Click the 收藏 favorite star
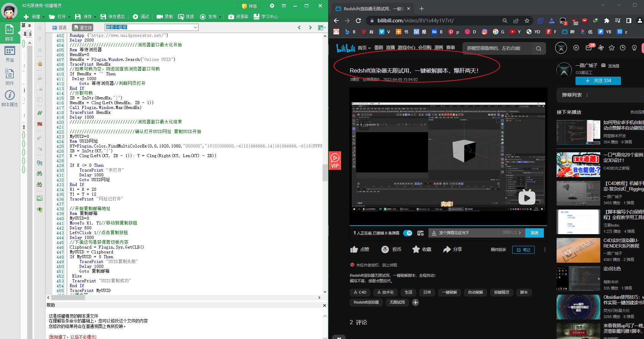Screen dimensions: 644x339 pos(416,249)
